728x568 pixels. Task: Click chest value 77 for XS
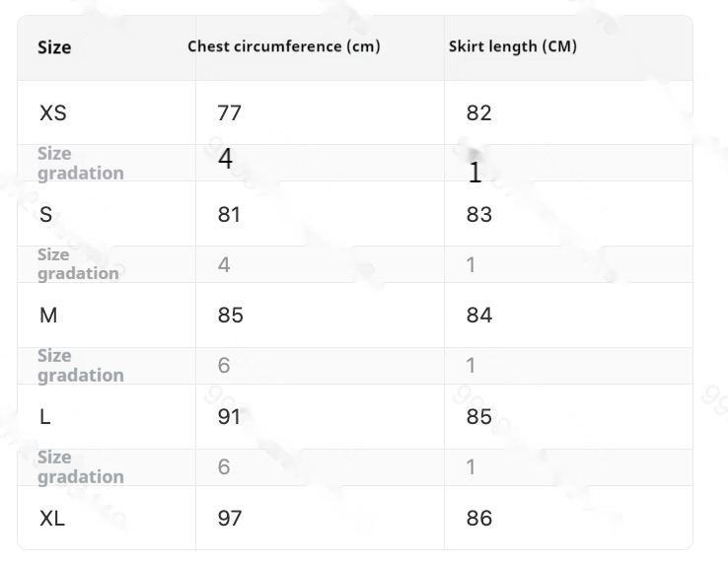click(230, 112)
